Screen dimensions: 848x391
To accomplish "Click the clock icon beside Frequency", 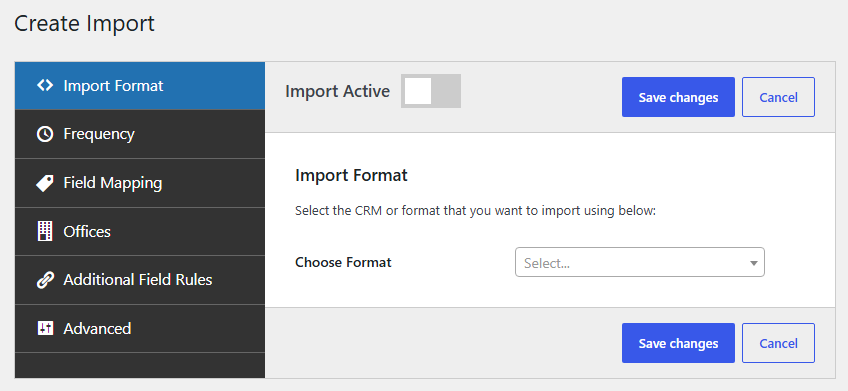I will [x=45, y=134].
